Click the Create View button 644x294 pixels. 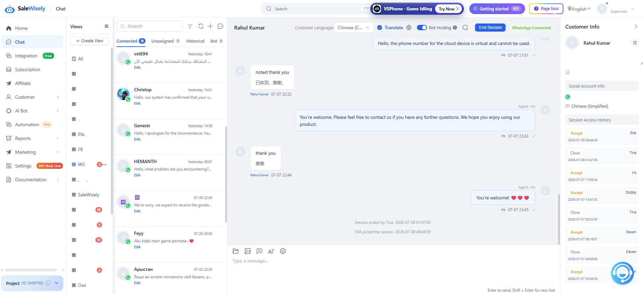[x=89, y=41]
